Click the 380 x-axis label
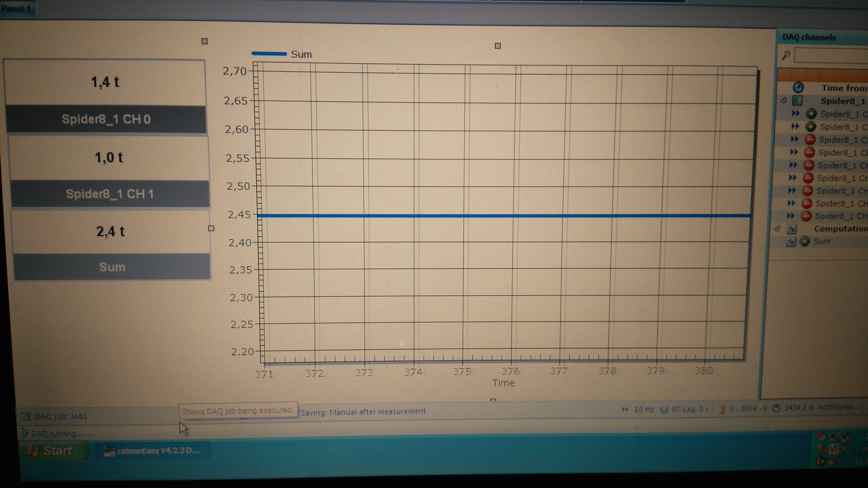Image resolution: width=868 pixels, height=488 pixels. (x=704, y=371)
